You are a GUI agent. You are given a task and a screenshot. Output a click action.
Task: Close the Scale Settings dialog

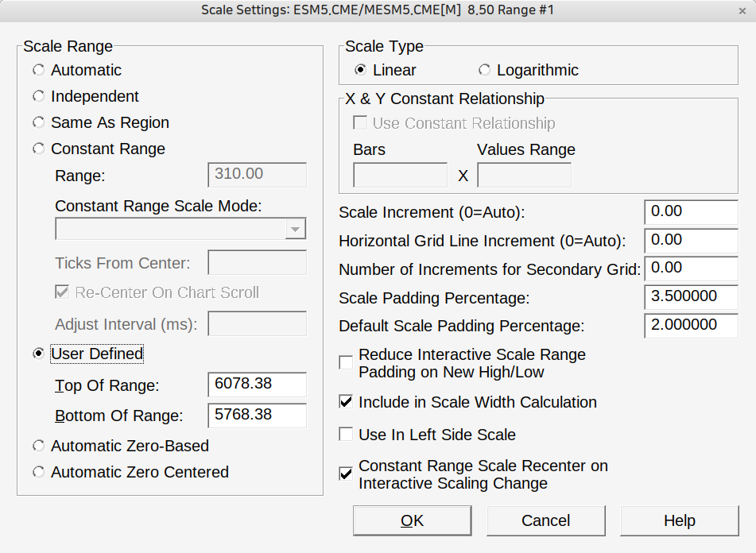(x=742, y=10)
